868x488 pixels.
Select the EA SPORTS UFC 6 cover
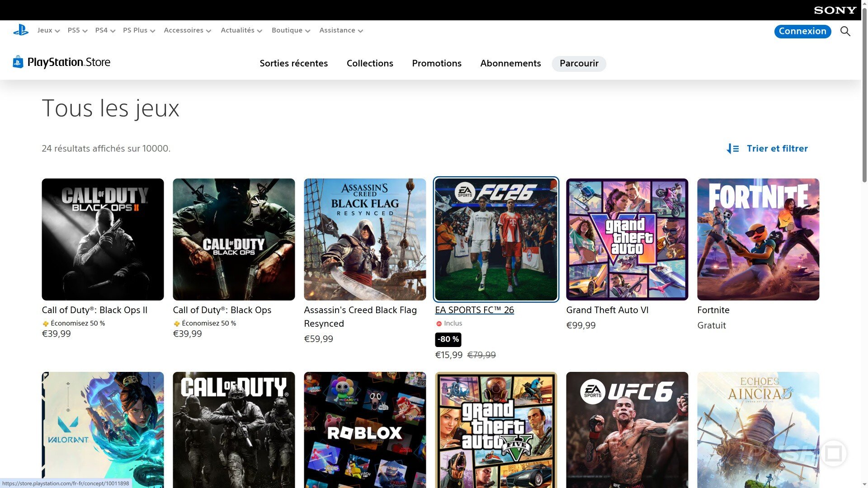(x=627, y=430)
